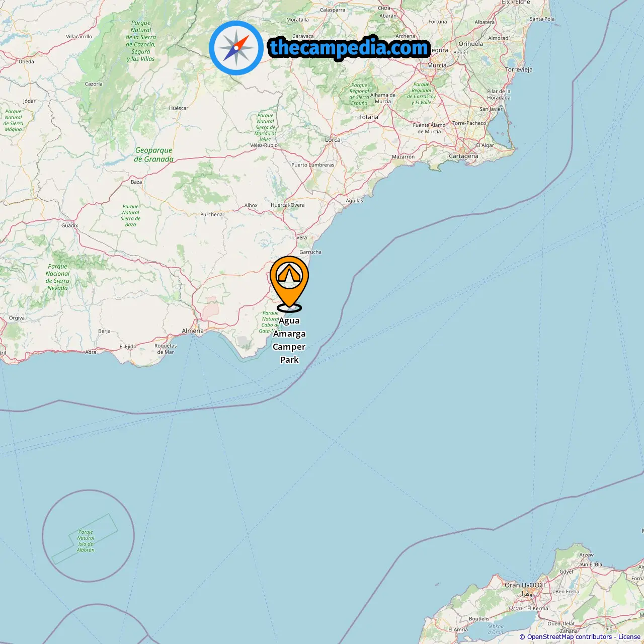Select the Roquetas de Mar label
The height and width of the screenshot is (644, 644).
click(x=166, y=349)
